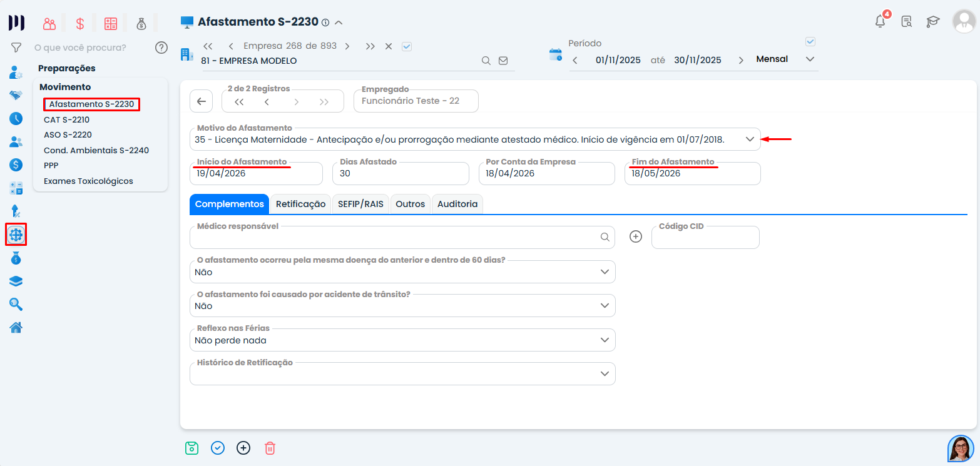
Task: Click the plus icon beside Médico responsável
Action: [x=636, y=237]
